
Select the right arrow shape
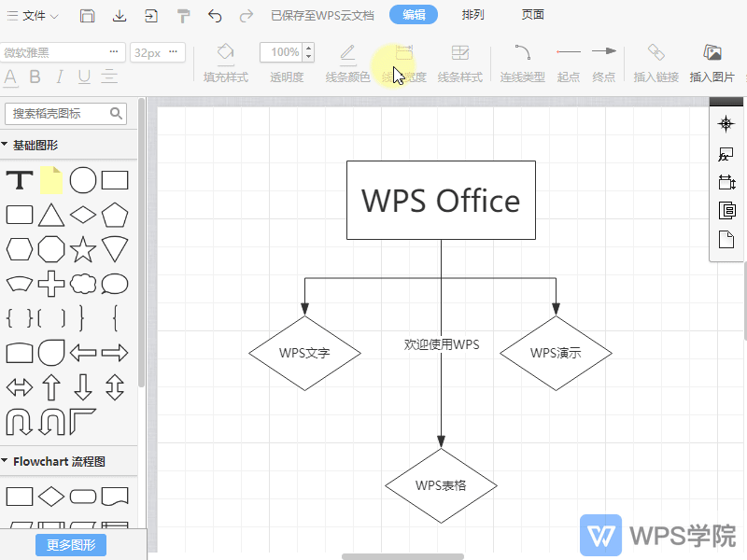[x=115, y=353]
